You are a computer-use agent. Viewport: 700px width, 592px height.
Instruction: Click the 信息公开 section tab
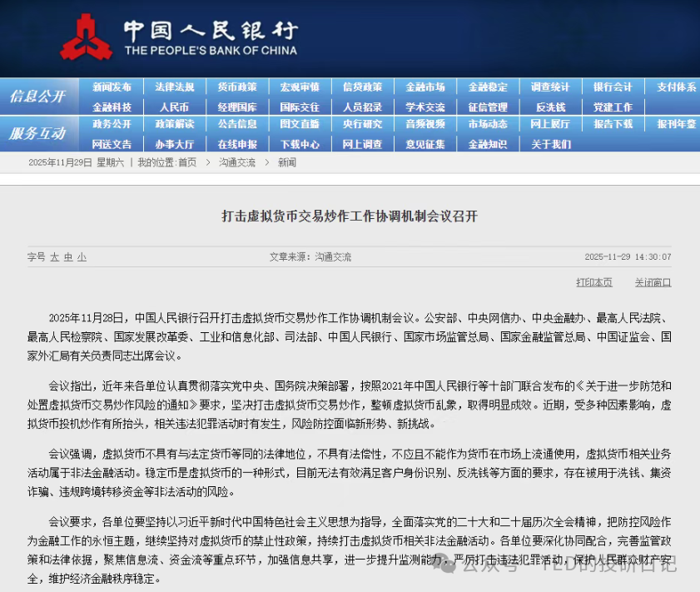point(37,97)
